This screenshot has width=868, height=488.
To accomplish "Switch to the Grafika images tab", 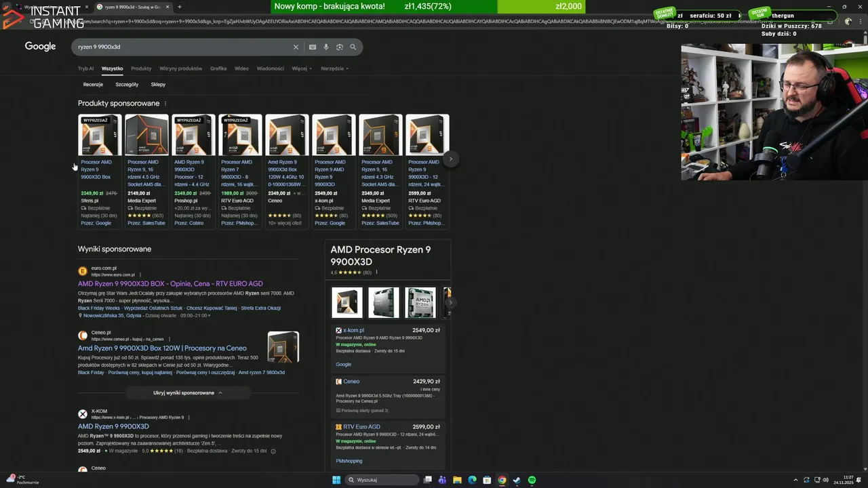I will [218, 68].
